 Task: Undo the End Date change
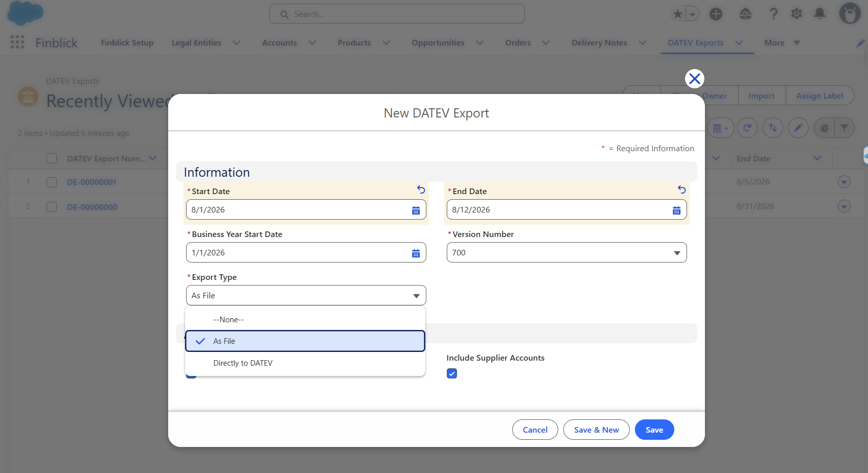(682, 190)
